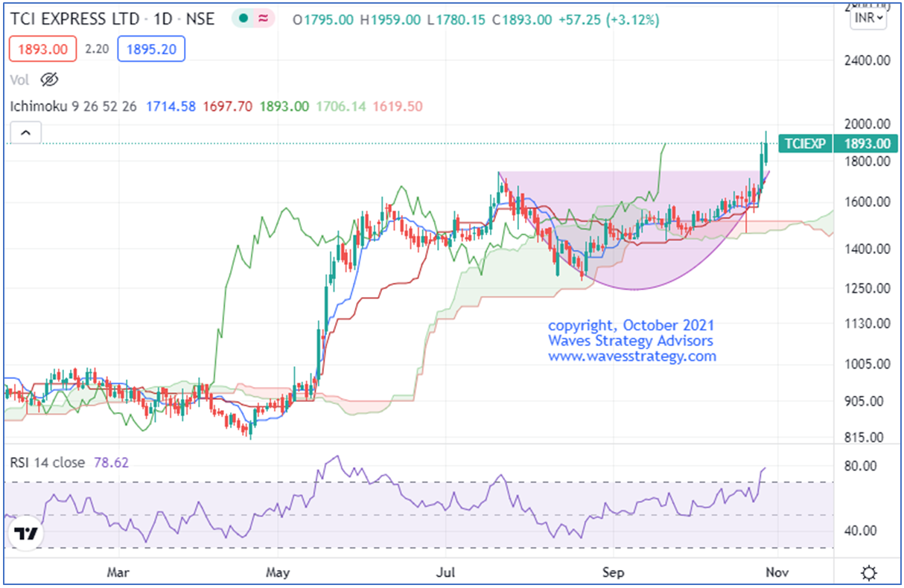Screen dimensions: 904x588
Task: Click the Ichimoku value 1714.58
Action: point(171,106)
